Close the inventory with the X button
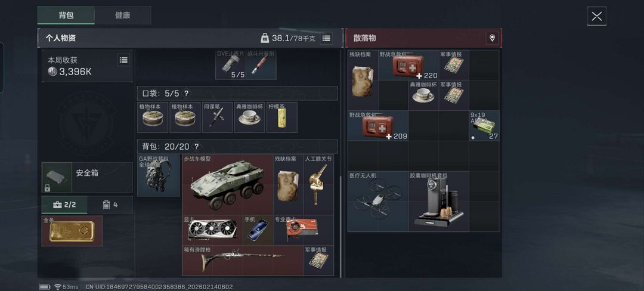Viewport: 644px width, 291px height. tap(597, 17)
